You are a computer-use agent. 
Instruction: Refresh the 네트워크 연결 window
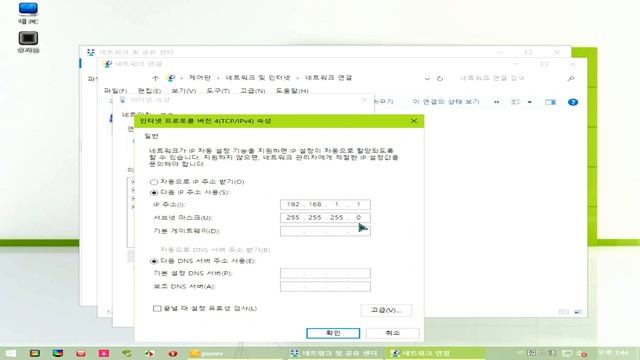(x=440, y=78)
